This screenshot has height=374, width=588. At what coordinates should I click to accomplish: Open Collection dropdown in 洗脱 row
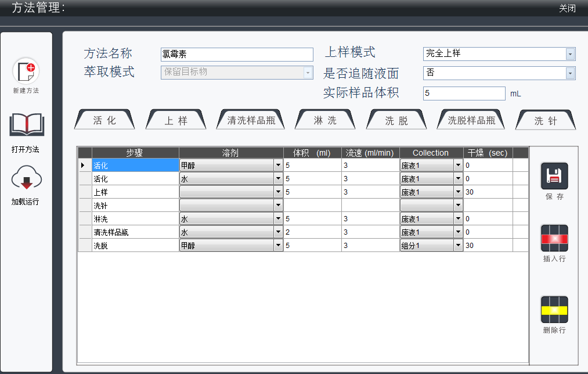point(458,246)
